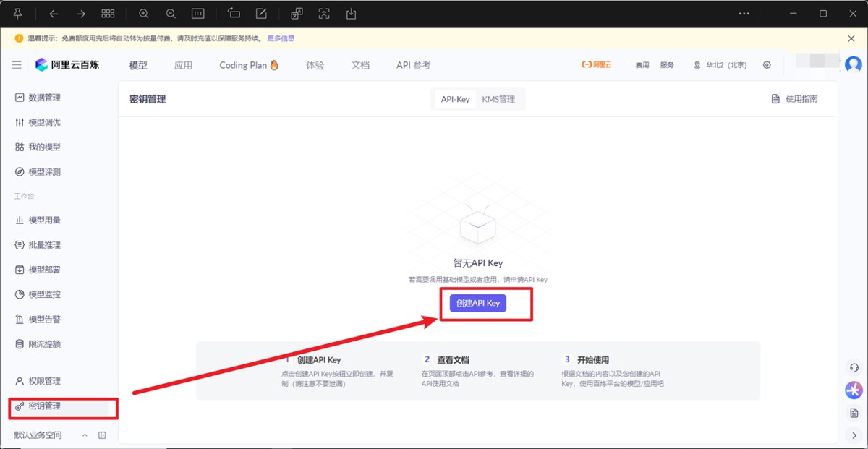
Task: Rotate the image with the rotate icon
Action: point(234,13)
